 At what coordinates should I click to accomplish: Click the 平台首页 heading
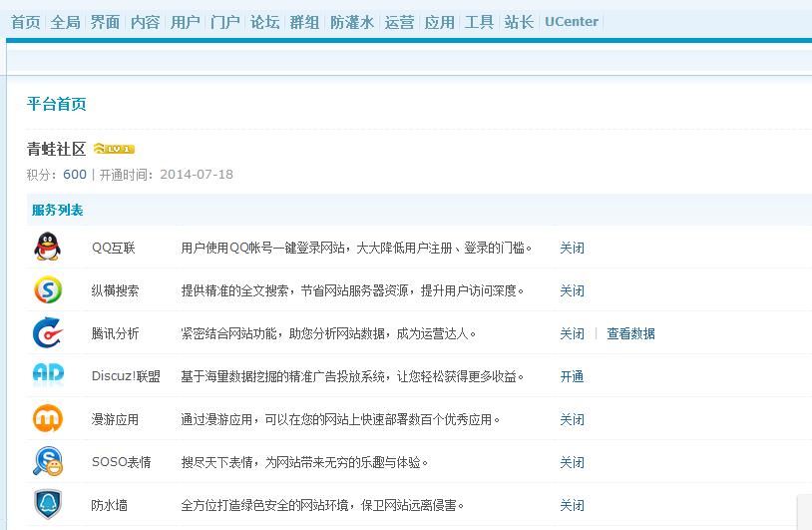point(57,104)
